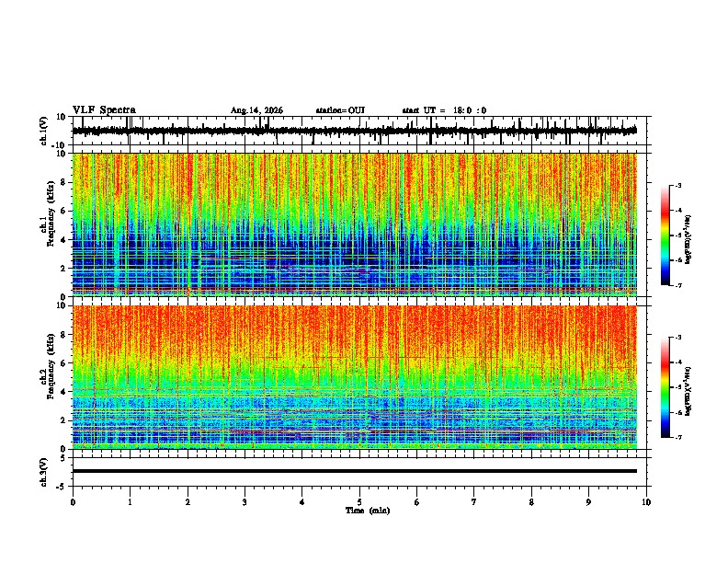The image size is (728, 563).
Task: Click the ch.2 spectrogram color scale bar
Action: pos(665,387)
